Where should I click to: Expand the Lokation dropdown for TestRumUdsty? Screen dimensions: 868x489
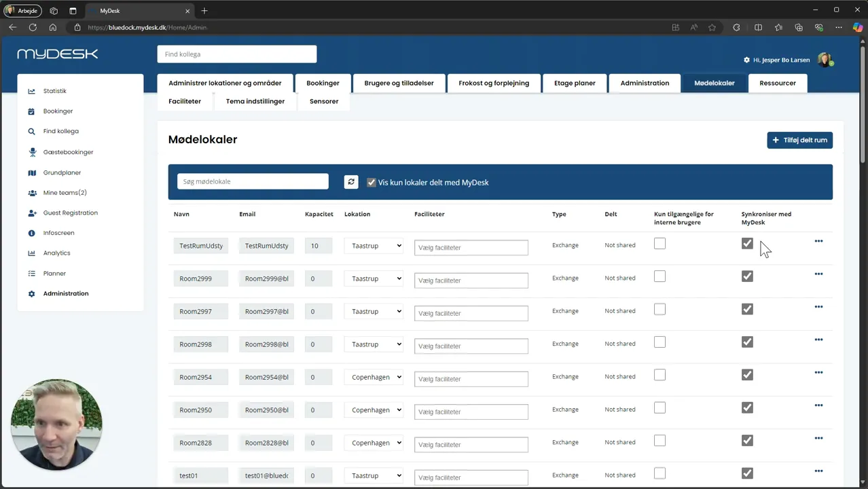click(374, 246)
